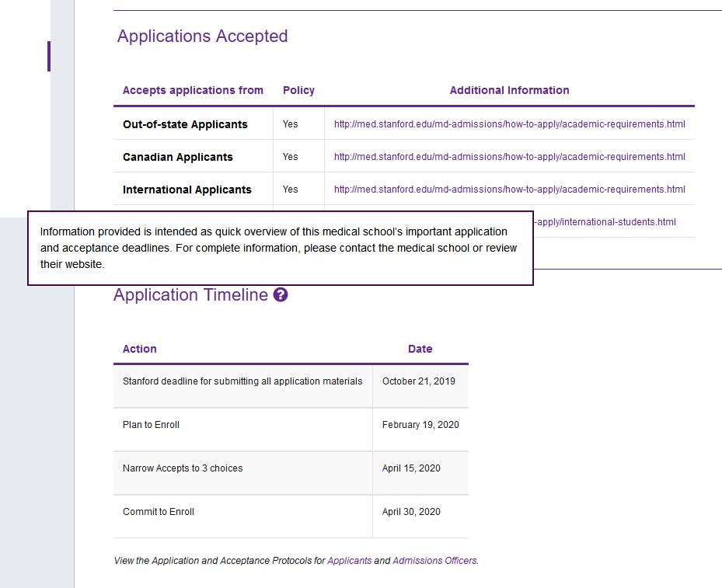Open the Applicants protocols link

(x=350, y=561)
